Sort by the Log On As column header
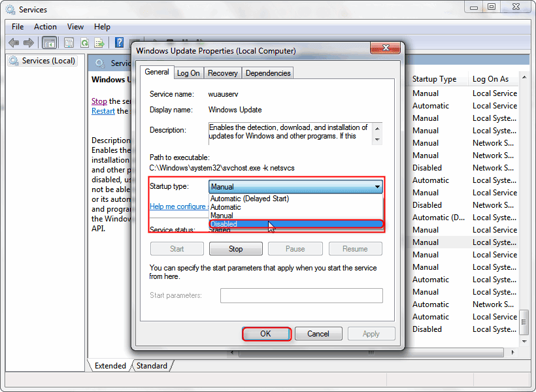 pyautogui.click(x=491, y=79)
